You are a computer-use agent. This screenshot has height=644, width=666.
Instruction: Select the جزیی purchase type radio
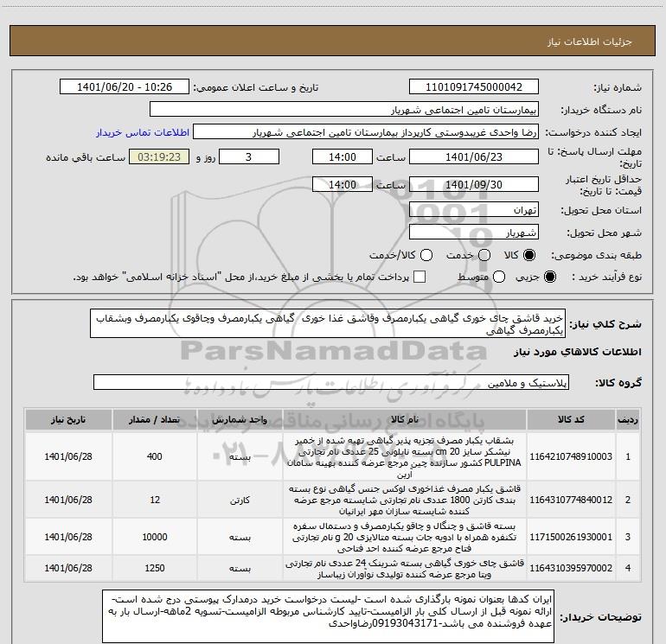(x=549, y=277)
